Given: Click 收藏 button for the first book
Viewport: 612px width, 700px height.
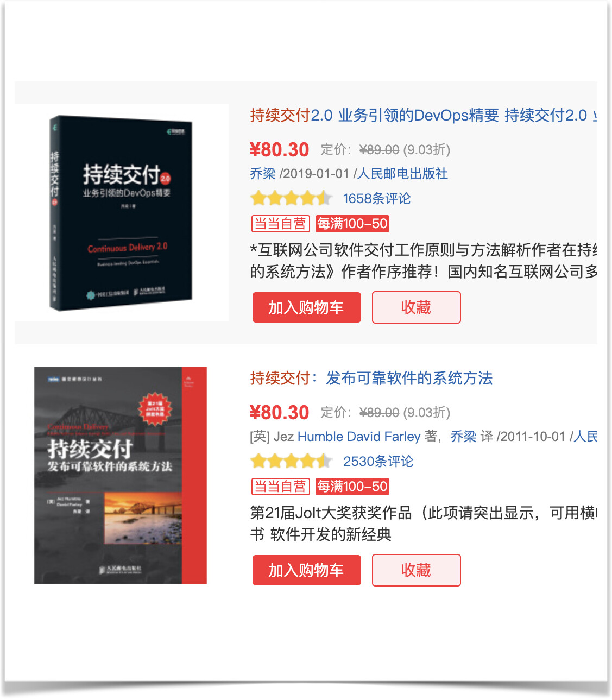Looking at the screenshot, I should coord(417,307).
